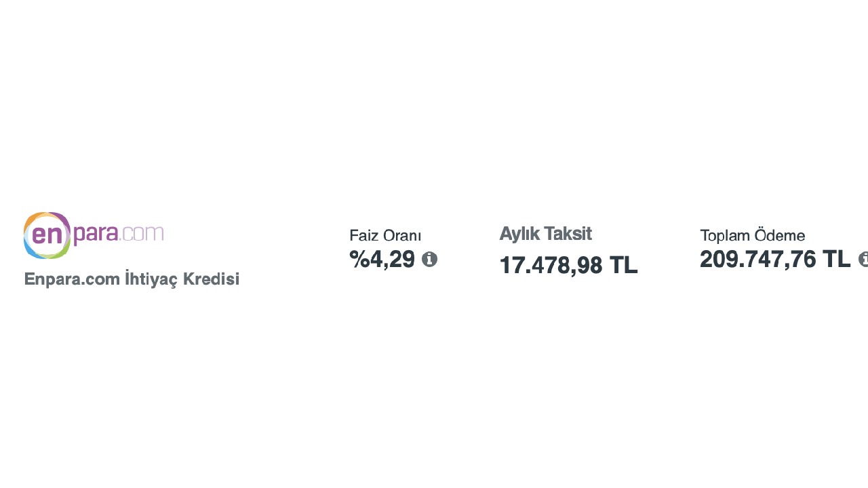The width and height of the screenshot is (868, 488).
Task: Click the Toplam Ödeme label
Action: click(x=752, y=236)
